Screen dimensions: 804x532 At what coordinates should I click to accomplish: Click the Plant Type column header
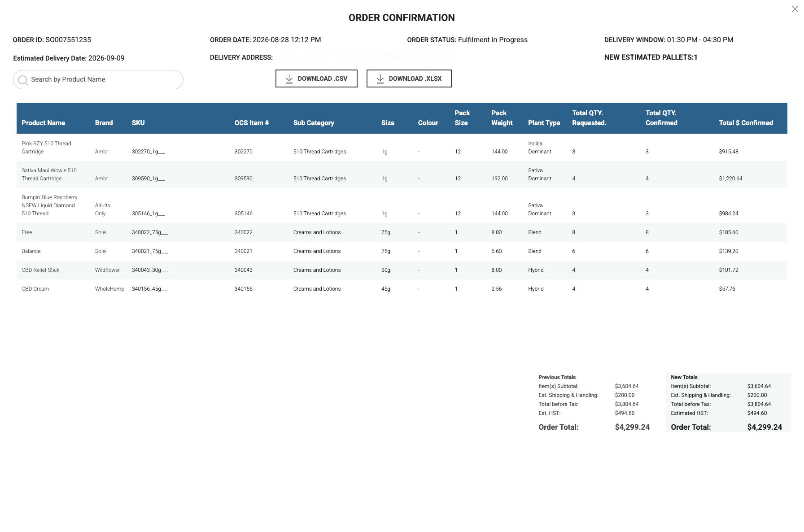544,123
